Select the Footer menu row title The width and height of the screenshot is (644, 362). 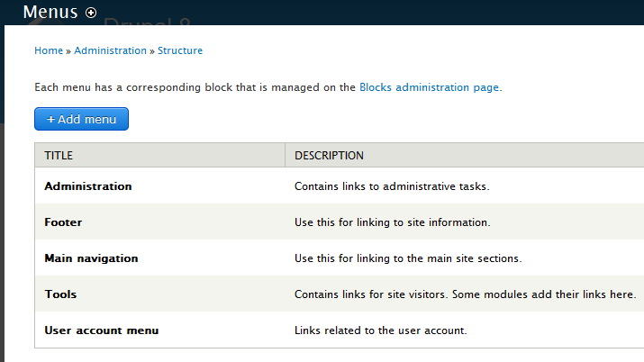(63, 222)
